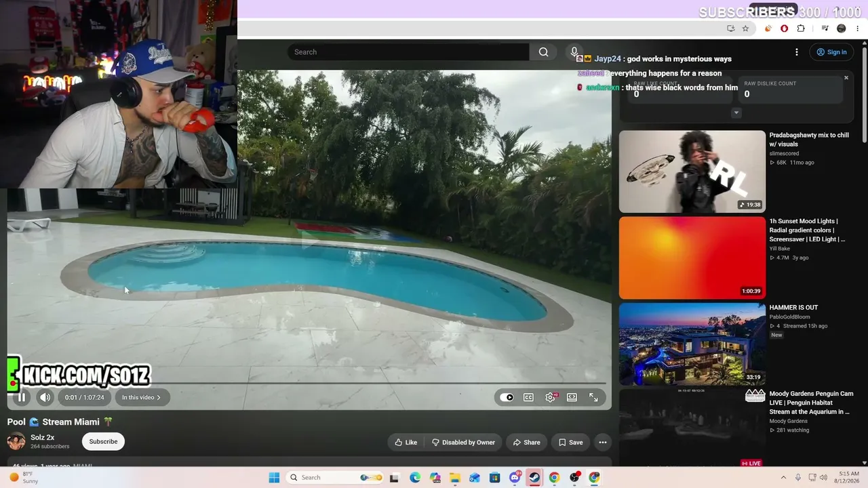This screenshot has width=868, height=488.
Task: Share the video
Action: click(527, 443)
